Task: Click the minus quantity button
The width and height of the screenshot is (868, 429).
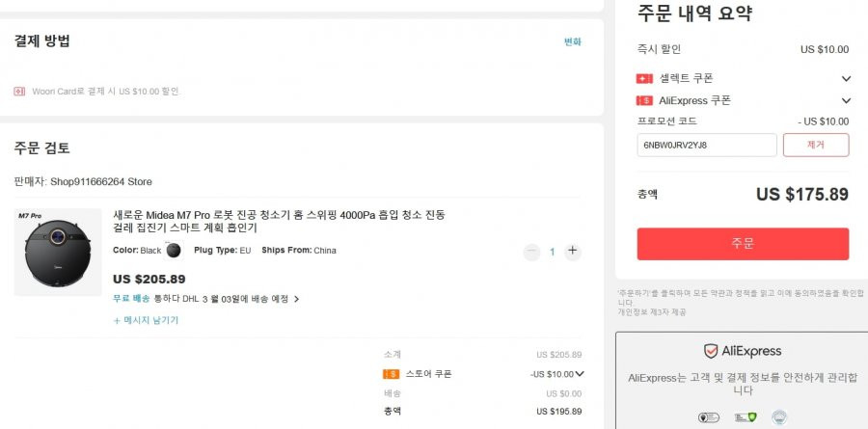Action: click(531, 252)
